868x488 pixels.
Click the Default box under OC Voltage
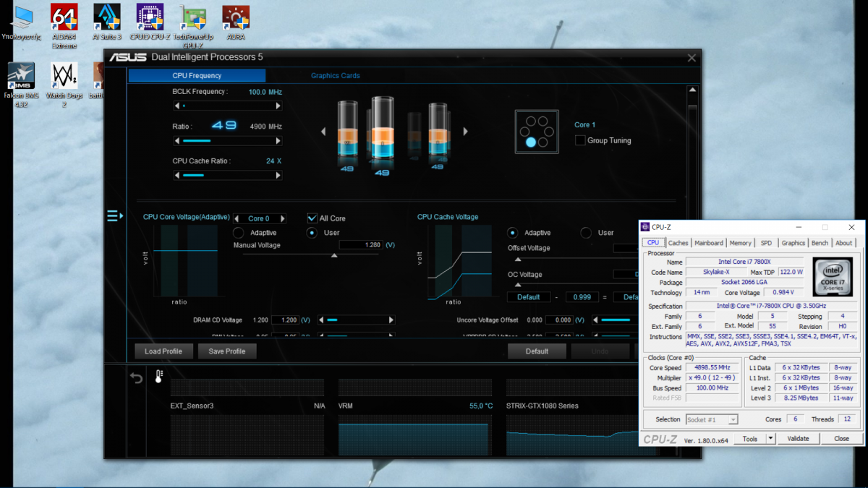coord(529,297)
